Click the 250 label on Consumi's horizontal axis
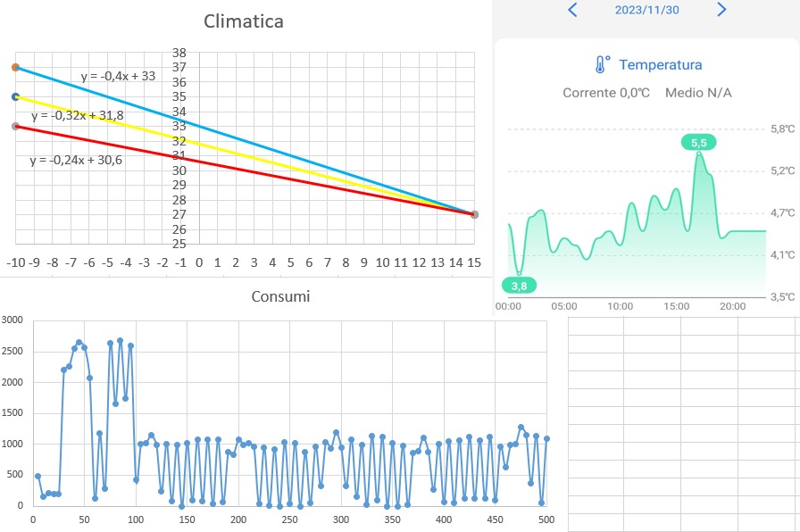 [x=289, y=520]
